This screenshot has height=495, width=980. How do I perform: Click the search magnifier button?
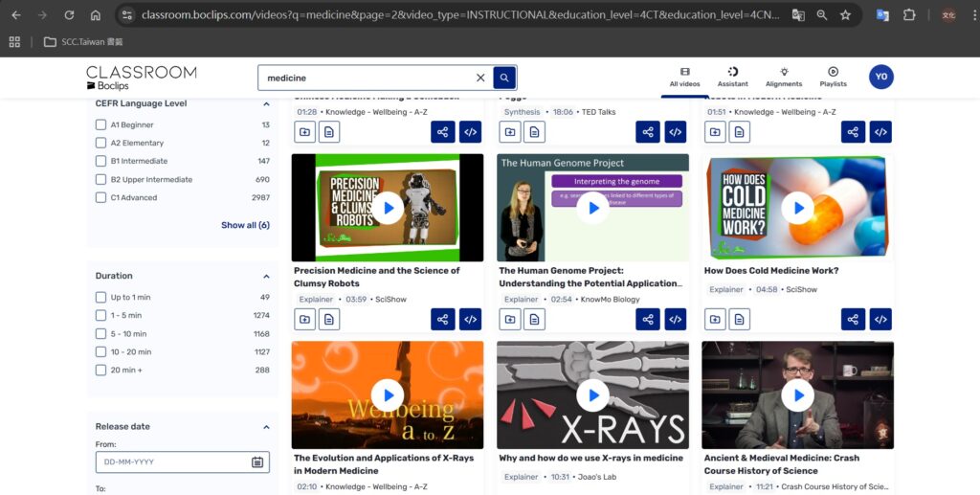504,78
